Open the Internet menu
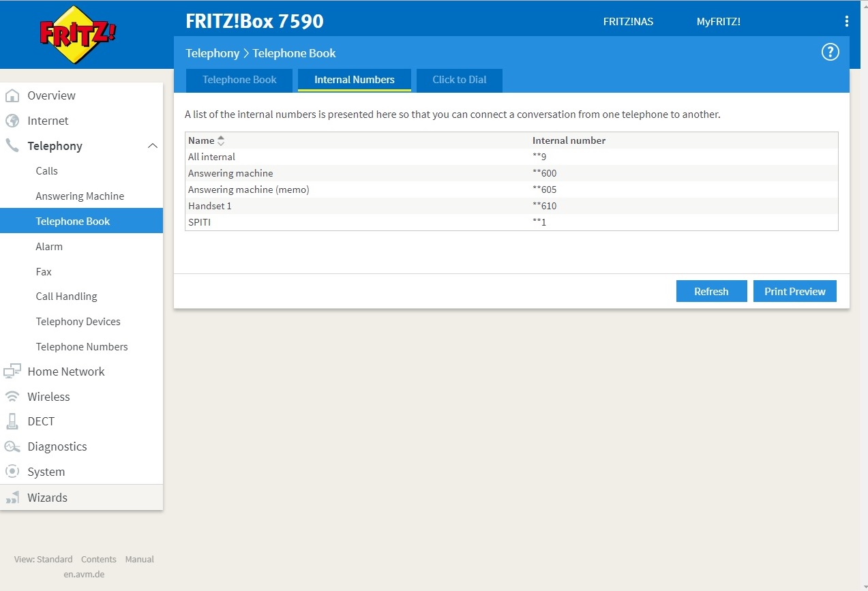Screen dimensions: 868x591 (x=48, y=121)
